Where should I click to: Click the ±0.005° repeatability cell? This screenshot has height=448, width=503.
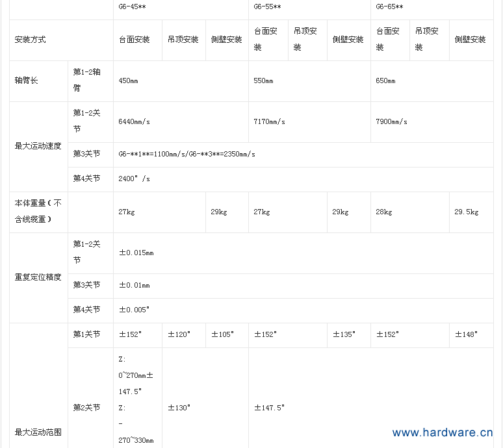pyautogui.click(x=134, y=310)
